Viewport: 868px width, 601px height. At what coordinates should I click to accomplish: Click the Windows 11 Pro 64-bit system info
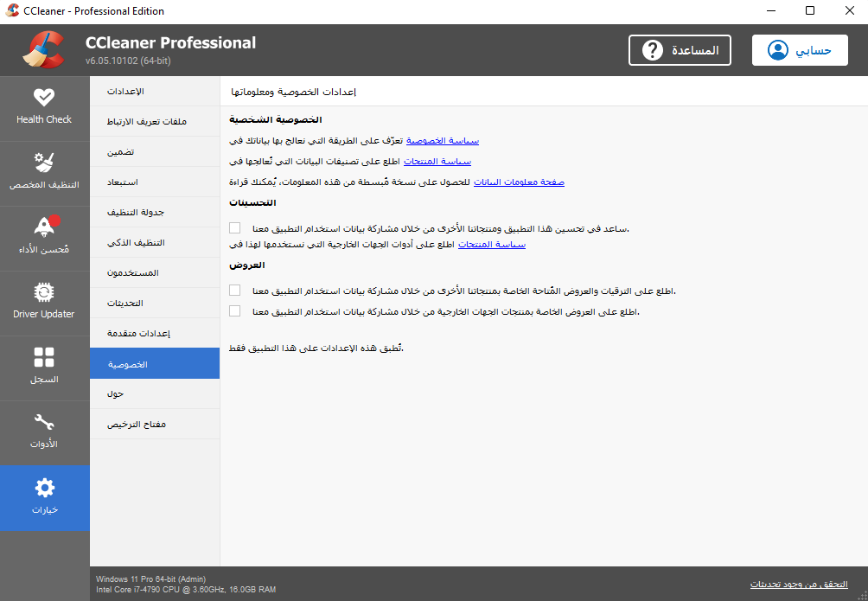click(x=150, y=579)
